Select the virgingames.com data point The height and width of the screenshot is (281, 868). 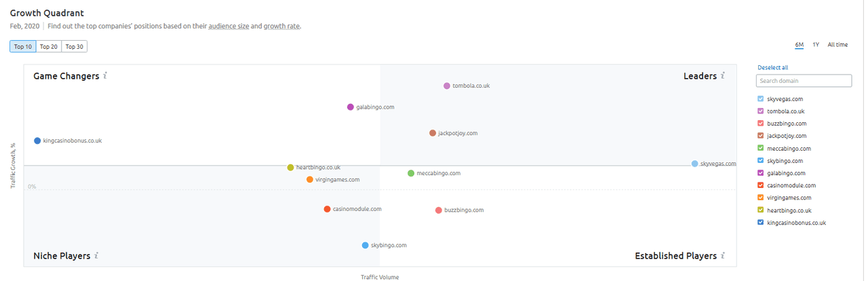[x=310, y=180]
